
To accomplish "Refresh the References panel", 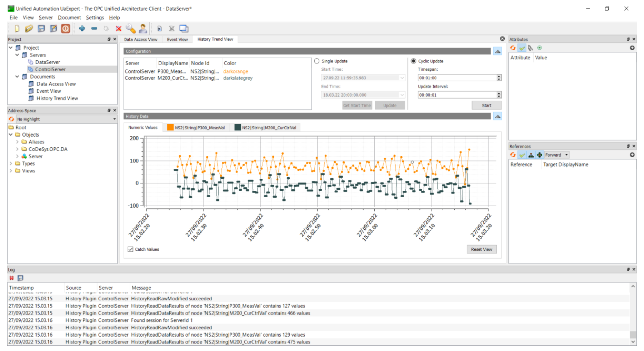I will click(x=513, y=155).
